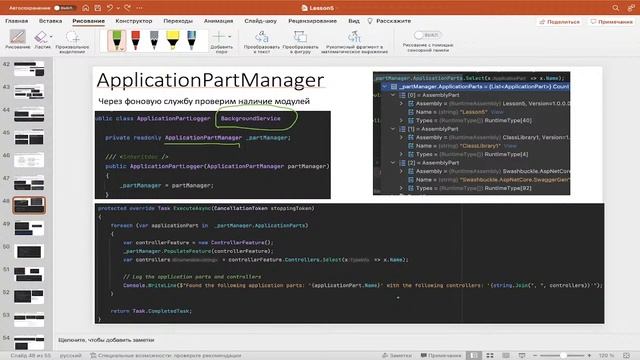Click the Save icon in title bar
Image resolution: width=640 pixels, height=360 pixels.
coord(98,8)
